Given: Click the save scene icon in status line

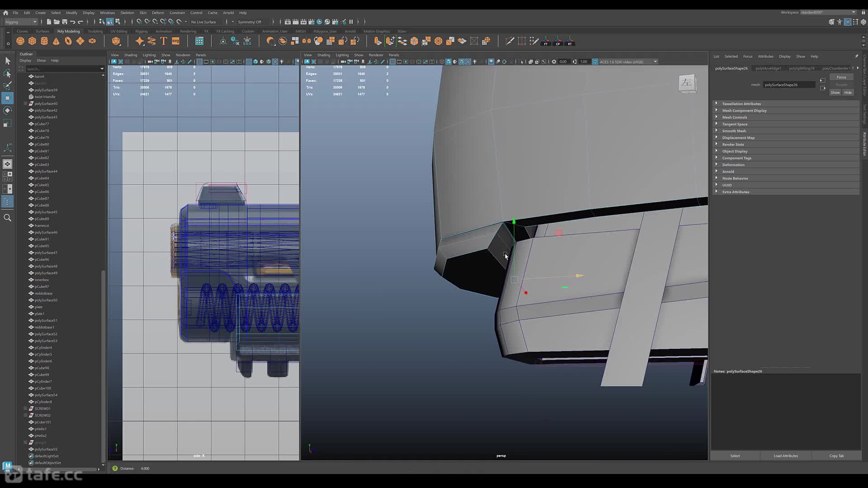Looking at the screenshot, I should (65, 22).
